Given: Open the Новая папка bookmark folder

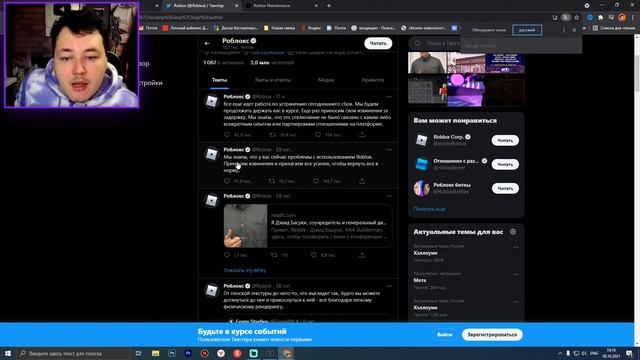Looking at the screenshot, I should 279,28.
